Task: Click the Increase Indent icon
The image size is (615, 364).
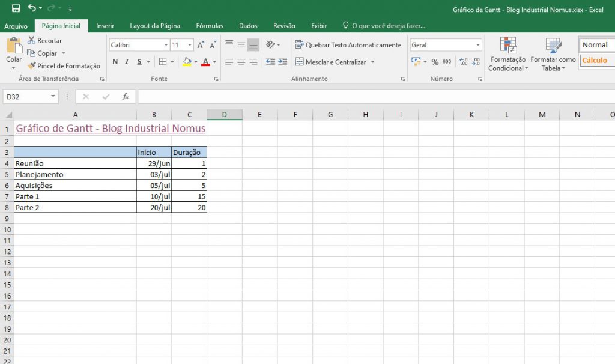Action: coord(283,62)
